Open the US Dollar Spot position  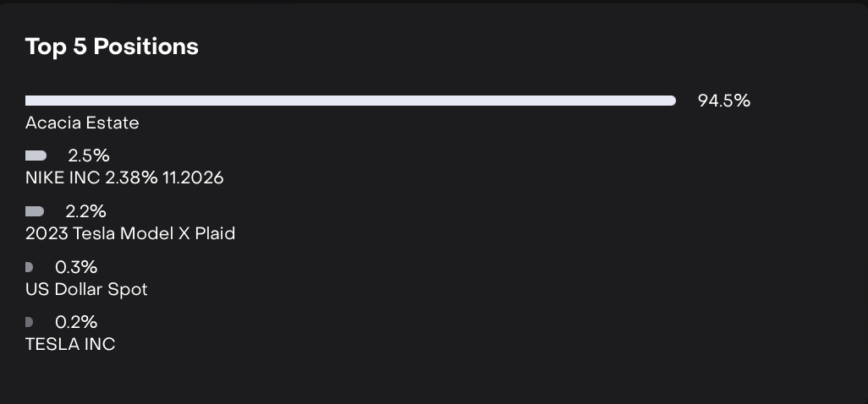click(86, 289)
